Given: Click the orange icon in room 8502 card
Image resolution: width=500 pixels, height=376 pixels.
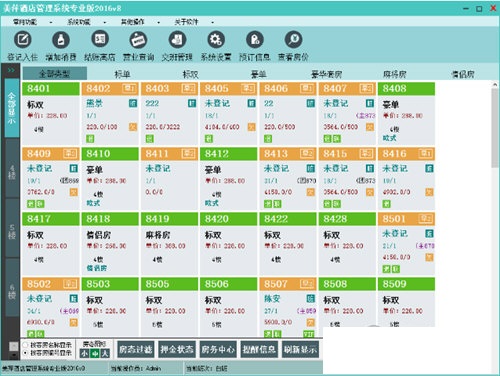Looking at the screenshot, I should (74, 322).
